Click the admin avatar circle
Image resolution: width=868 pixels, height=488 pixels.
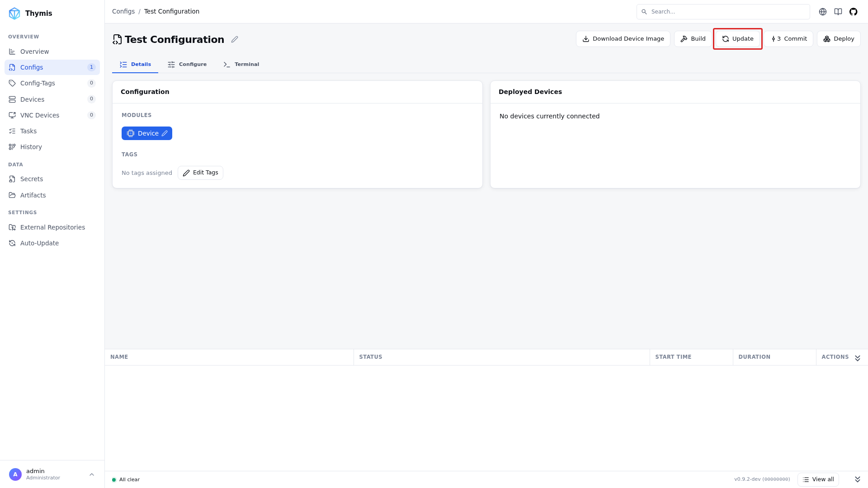coord(15,474)
